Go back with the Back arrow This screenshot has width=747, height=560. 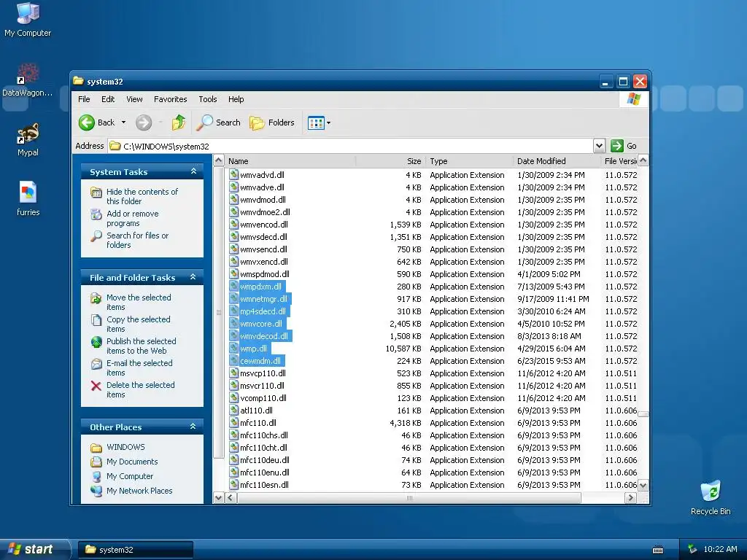pyautogui.click(x=97, y=122)
